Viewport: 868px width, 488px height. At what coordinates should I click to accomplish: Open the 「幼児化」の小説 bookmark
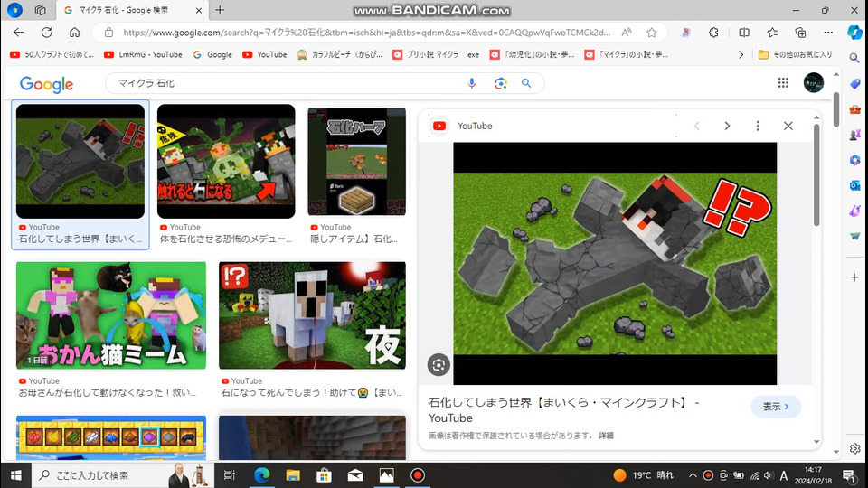pyautogui.click(x=532, y=54)
